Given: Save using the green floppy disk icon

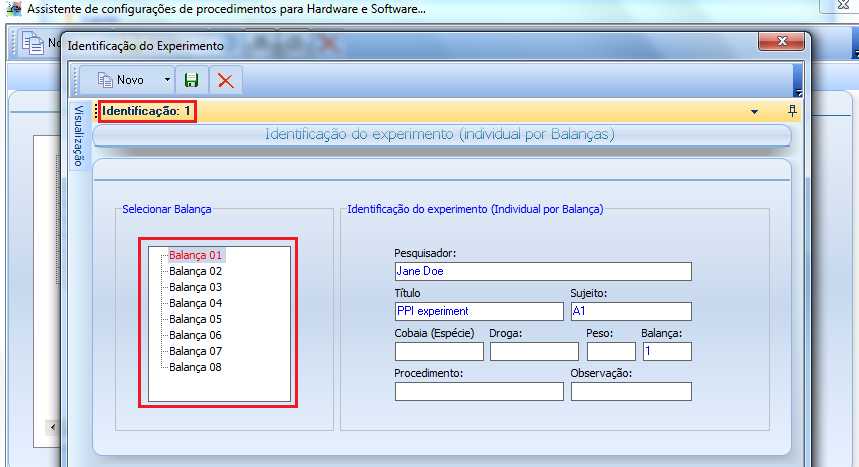Looking at the screenshot, I should 191,81.
